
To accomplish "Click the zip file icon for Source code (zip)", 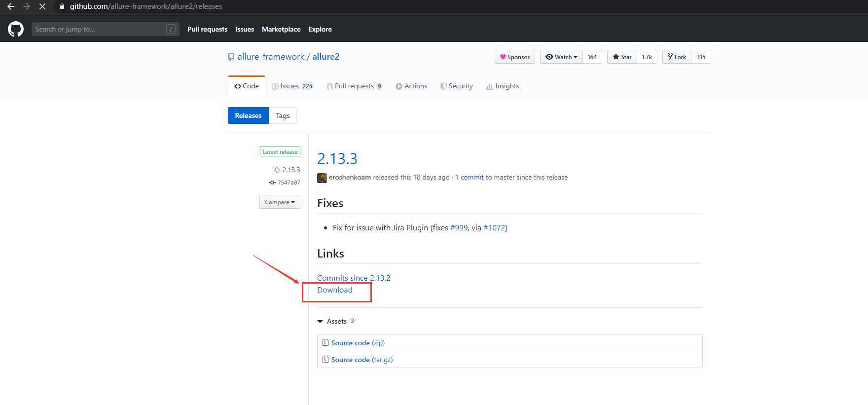I will 325,342.
